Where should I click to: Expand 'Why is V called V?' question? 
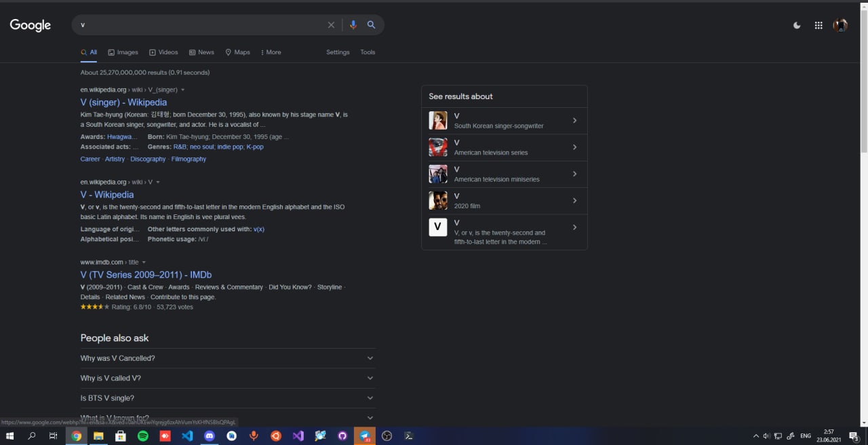228,378
